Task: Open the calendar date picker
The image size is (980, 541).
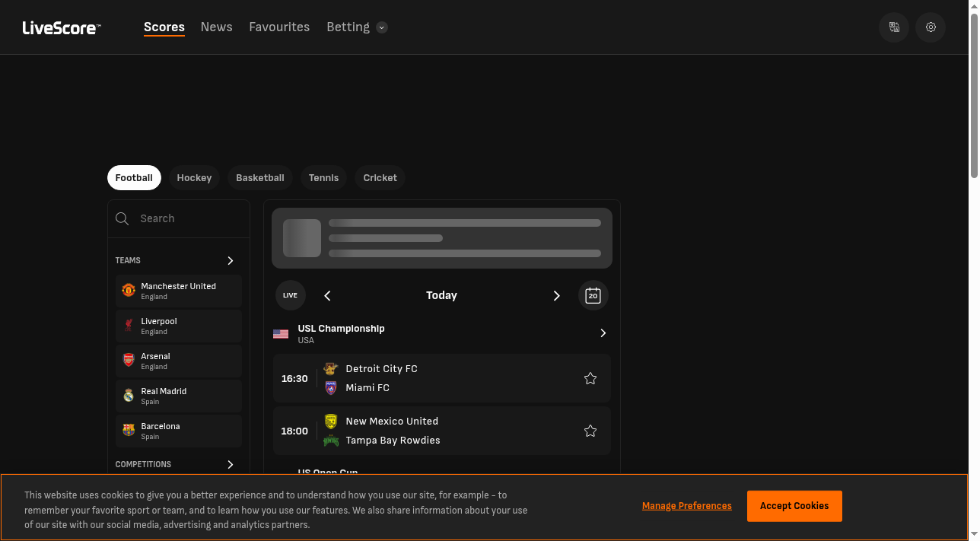Action: click(x=593, y=295)
